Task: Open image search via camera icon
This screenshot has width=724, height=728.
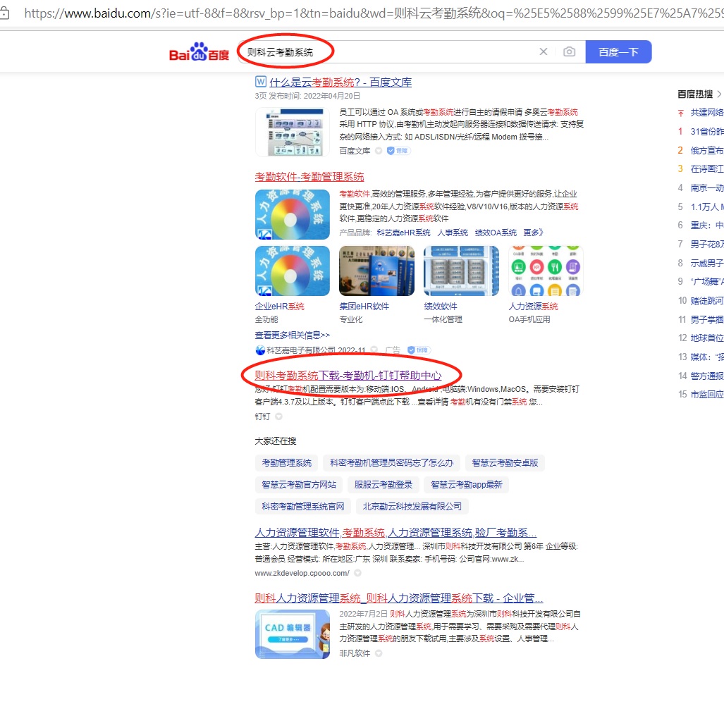Action: (x=570, y=51)
